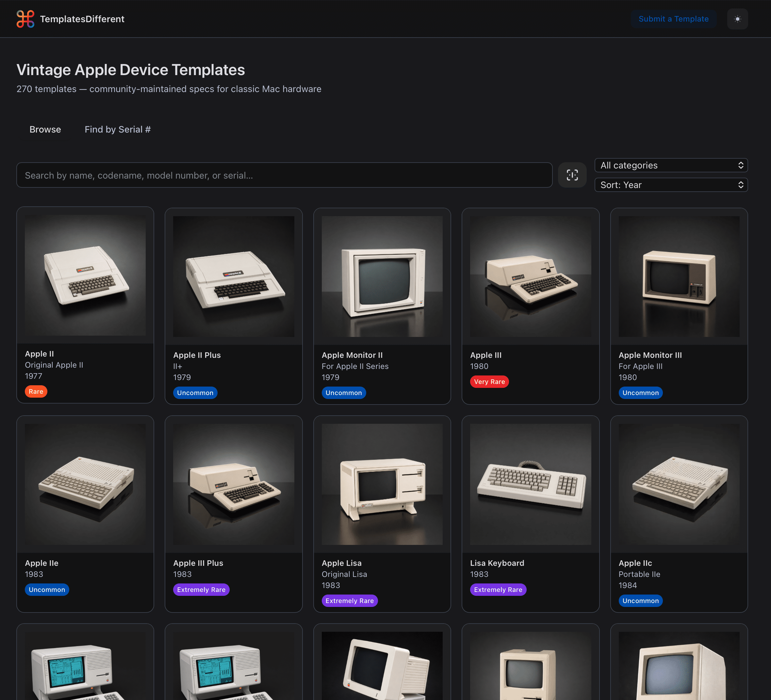
Task: Toggle the light/dark theme sun icon
Action: (x=737, y=19)
